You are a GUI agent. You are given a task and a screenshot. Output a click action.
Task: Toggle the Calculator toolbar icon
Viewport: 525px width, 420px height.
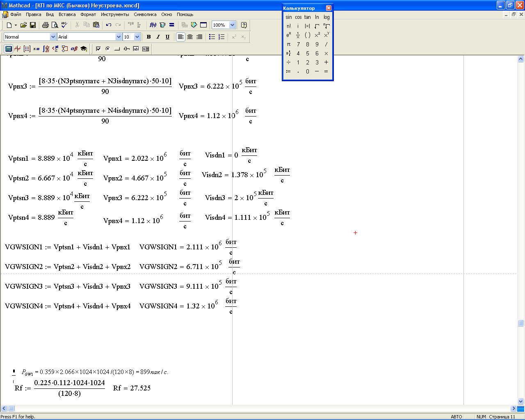coord(8,49)
